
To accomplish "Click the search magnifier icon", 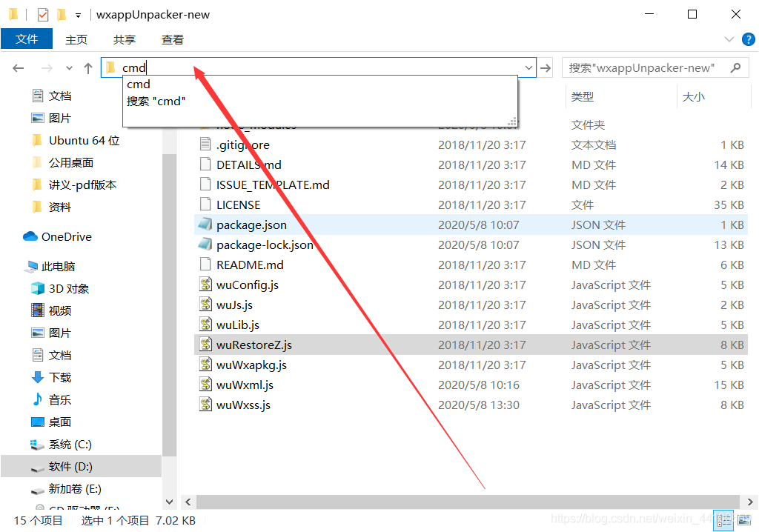I will pos(736,67).
